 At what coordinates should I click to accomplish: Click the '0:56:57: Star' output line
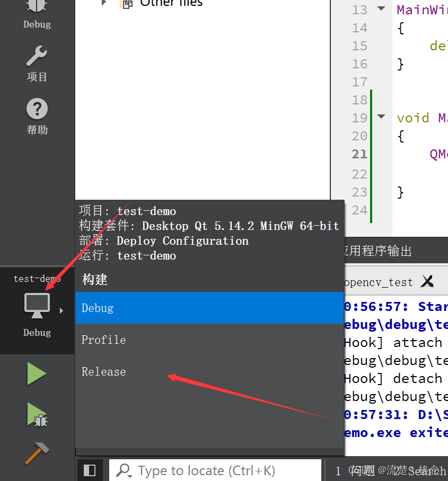[396, 307]
